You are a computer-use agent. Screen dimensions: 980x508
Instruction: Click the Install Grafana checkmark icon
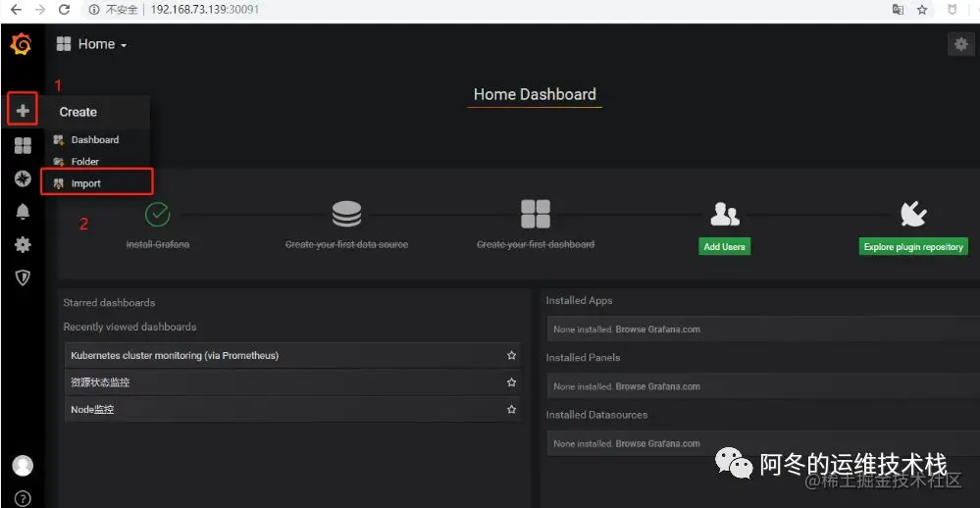click(158, 215)
